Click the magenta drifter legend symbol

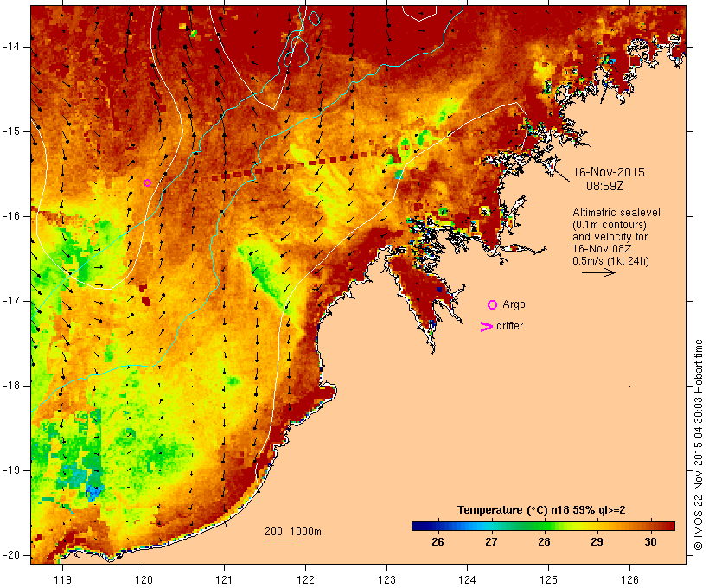(486, 327)
